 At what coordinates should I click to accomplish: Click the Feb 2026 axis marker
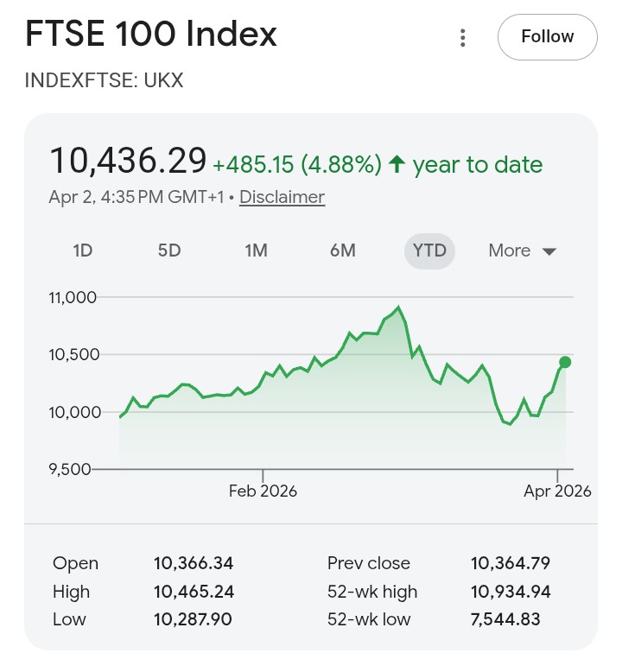[x=263, y=491]
